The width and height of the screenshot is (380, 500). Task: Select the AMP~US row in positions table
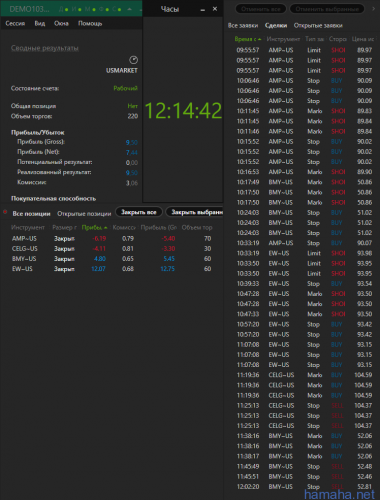tap(112, 239)
